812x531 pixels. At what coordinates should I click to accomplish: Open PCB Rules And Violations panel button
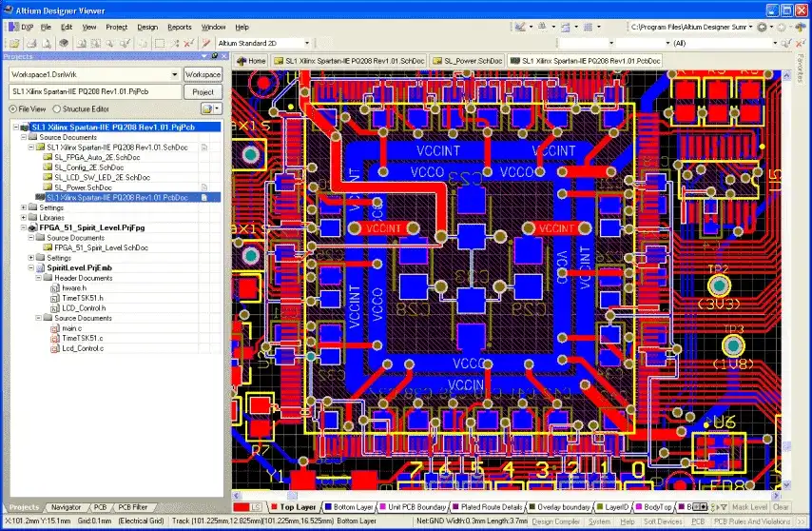[752, 521]
